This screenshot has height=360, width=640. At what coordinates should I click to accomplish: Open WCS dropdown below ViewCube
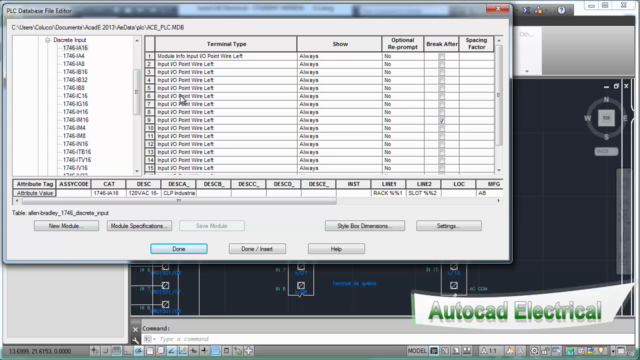(x=606, y=151)
